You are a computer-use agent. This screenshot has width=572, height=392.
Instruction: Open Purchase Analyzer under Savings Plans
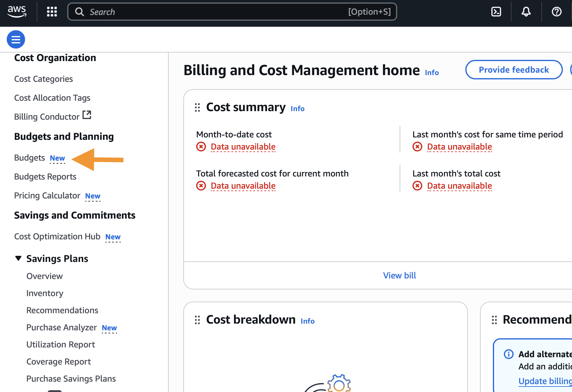tap(61, 328)
